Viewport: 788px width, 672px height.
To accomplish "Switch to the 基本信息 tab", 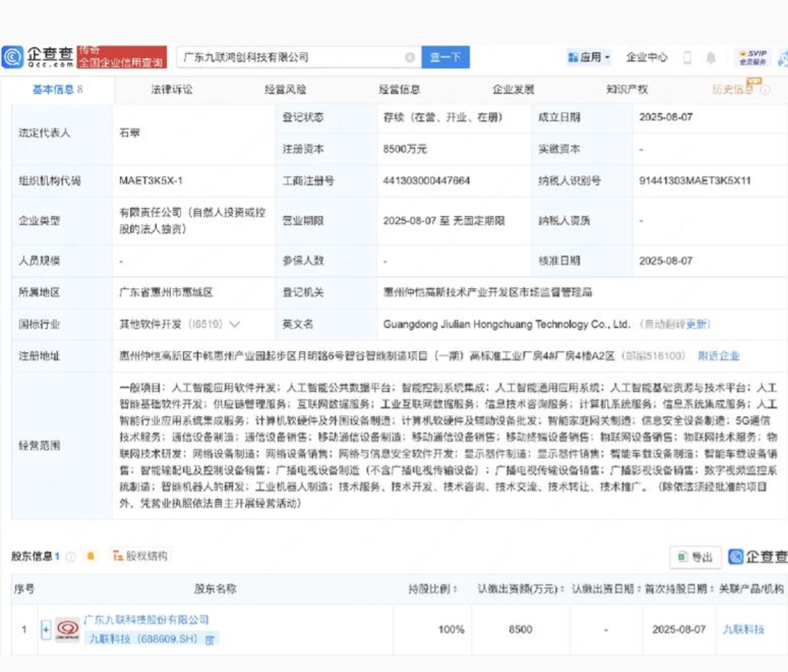I will (57, 90).
